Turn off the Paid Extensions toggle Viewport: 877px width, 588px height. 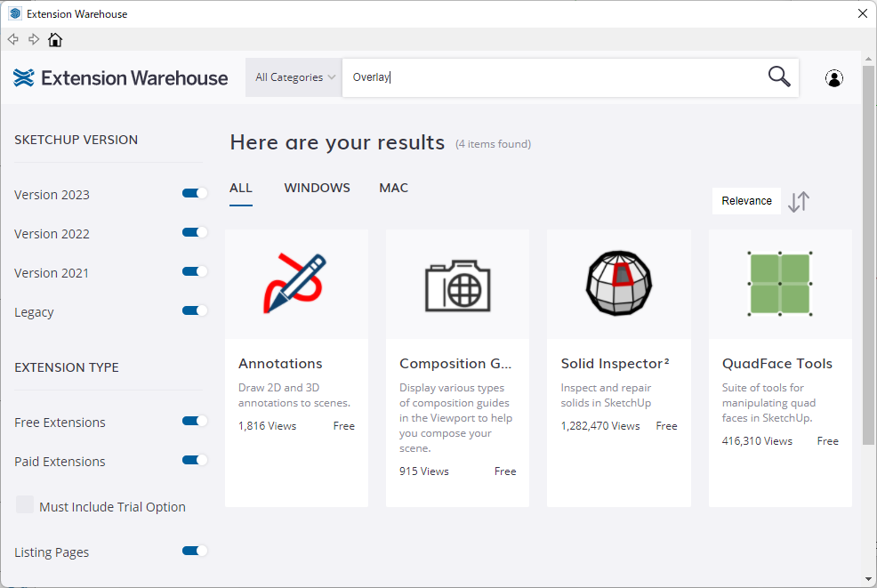click(x=194, y=460)
